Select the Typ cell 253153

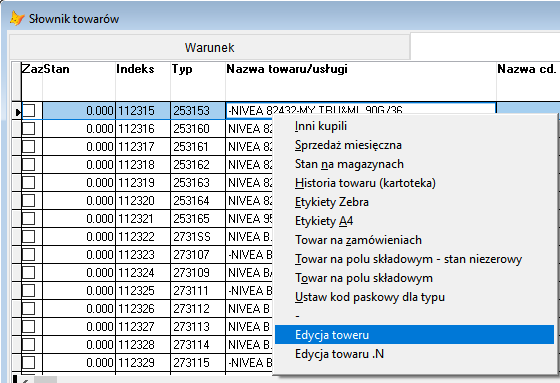pos(198,110)
